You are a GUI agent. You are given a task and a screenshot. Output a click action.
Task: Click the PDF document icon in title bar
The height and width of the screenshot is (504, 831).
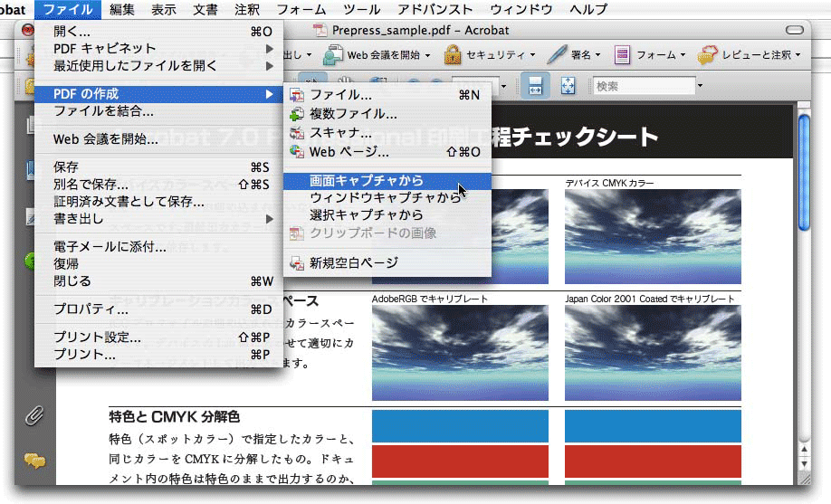click(x=320, y=30)
